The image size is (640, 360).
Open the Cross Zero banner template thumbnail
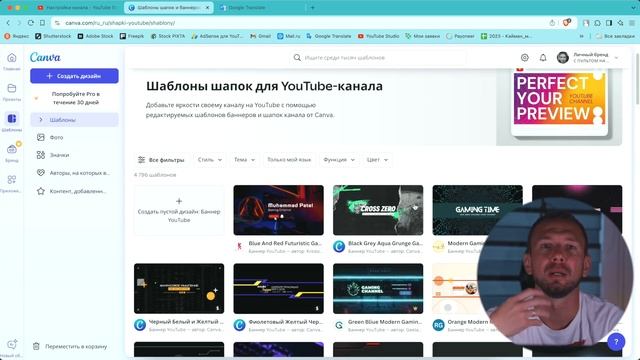(x=378, y=210)
